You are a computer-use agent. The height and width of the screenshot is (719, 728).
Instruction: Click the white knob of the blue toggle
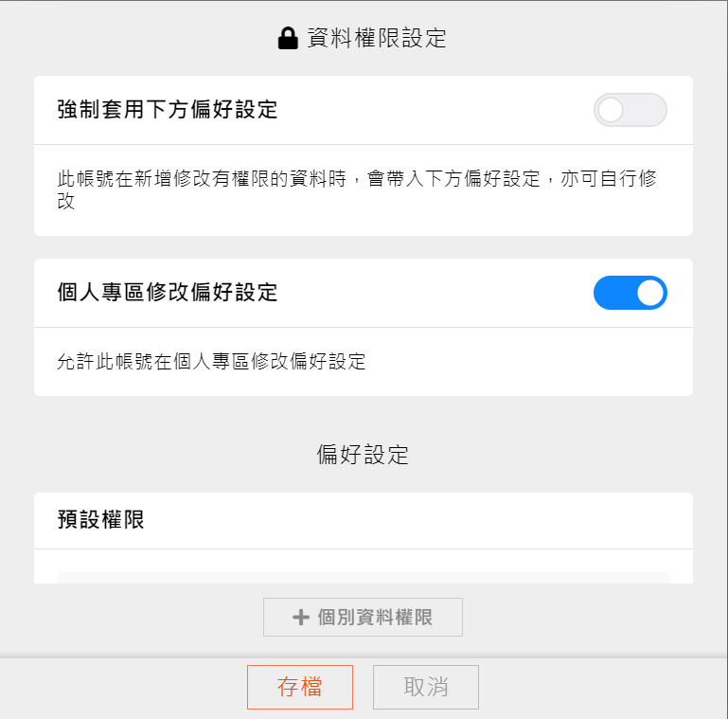pyautogui.click(x=649, y=293)
